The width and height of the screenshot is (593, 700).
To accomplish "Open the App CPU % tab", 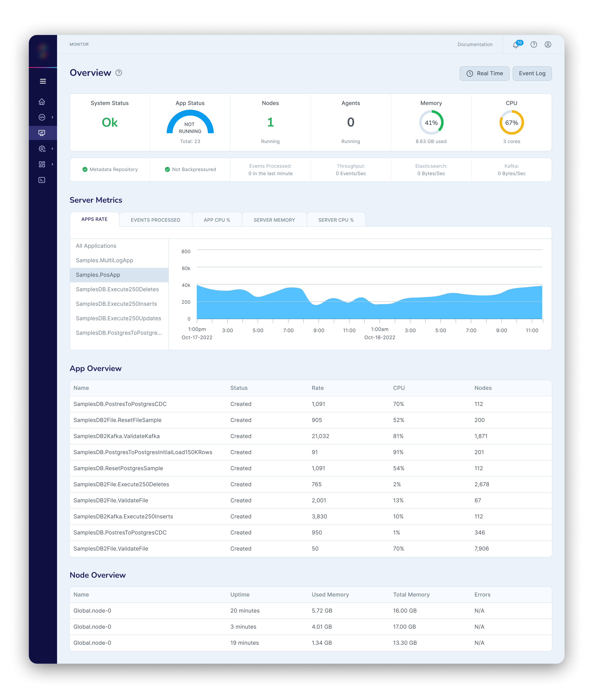I will tap(217, 220).
